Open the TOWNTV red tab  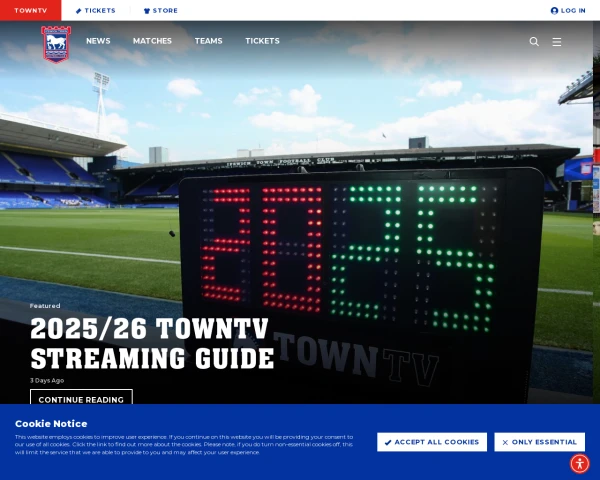coord(31,10)
